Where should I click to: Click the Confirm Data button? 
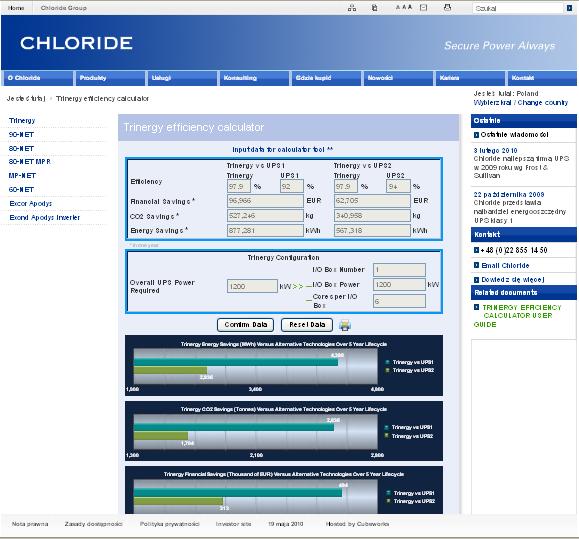[246, 325]
